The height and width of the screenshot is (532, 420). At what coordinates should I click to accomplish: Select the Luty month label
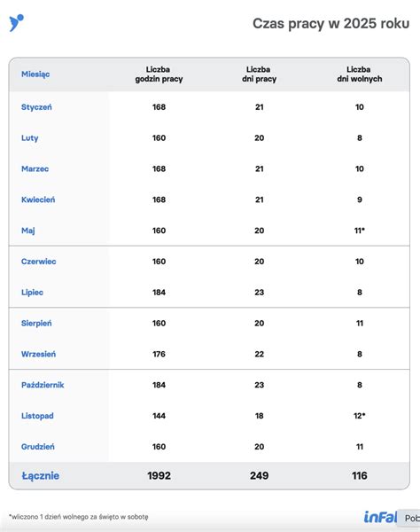[30, 138]
